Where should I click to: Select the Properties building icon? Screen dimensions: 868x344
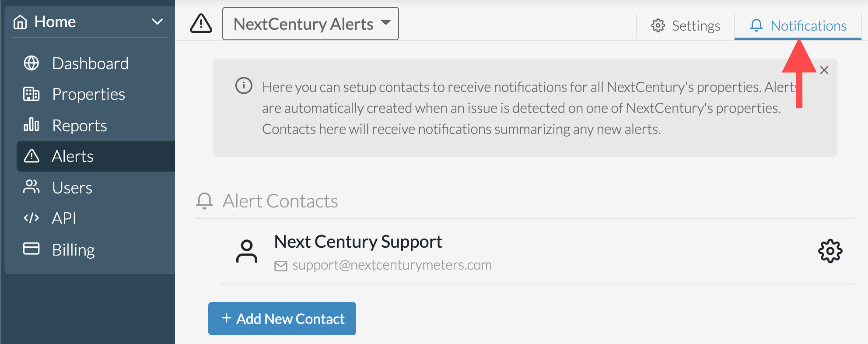31,94
